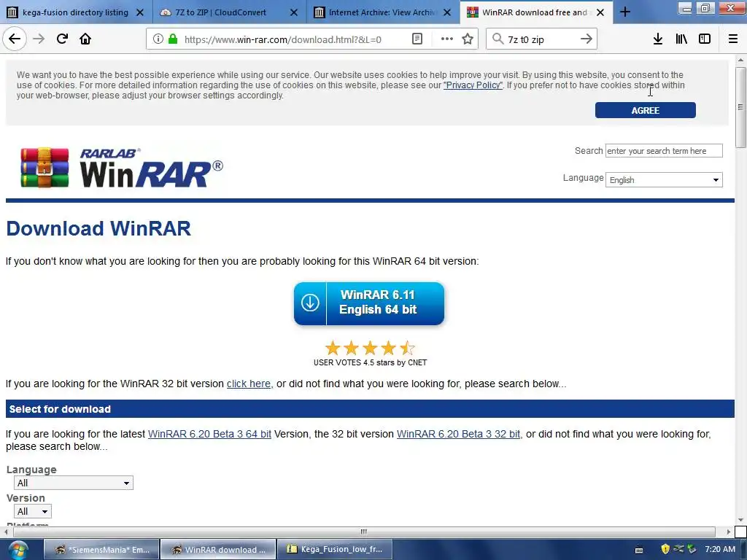Screen dimensions: 747x560
Task: Click the horizontal scrollbar thumb
Action: click(x=364, y=532)
